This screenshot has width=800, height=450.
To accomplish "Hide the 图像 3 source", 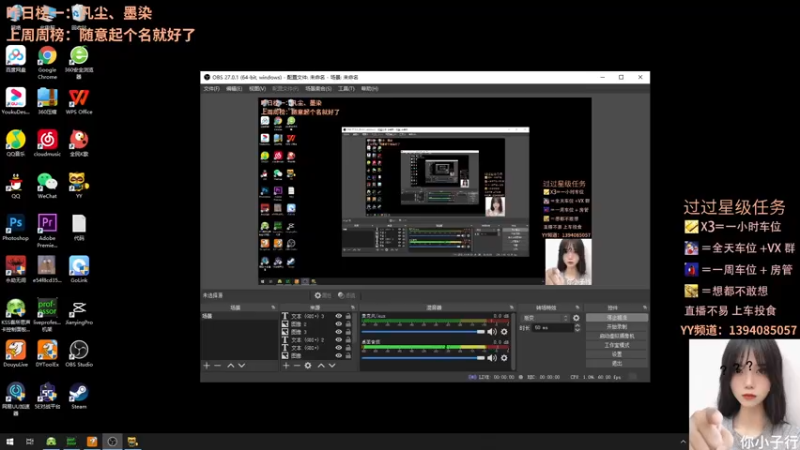I will [x=338, y=332].
